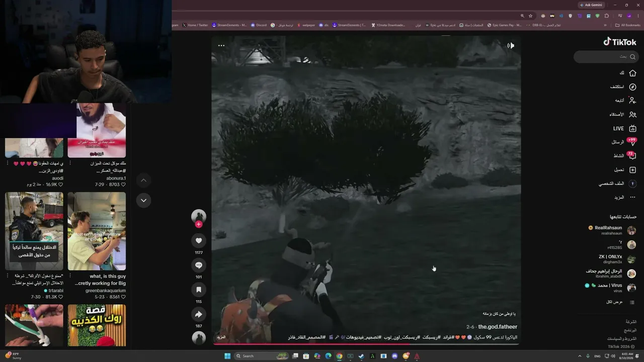Viewport: 644px width, 362px height.
Task: Open the Epic Games Pay bookmark
Action: click(504, 25)
